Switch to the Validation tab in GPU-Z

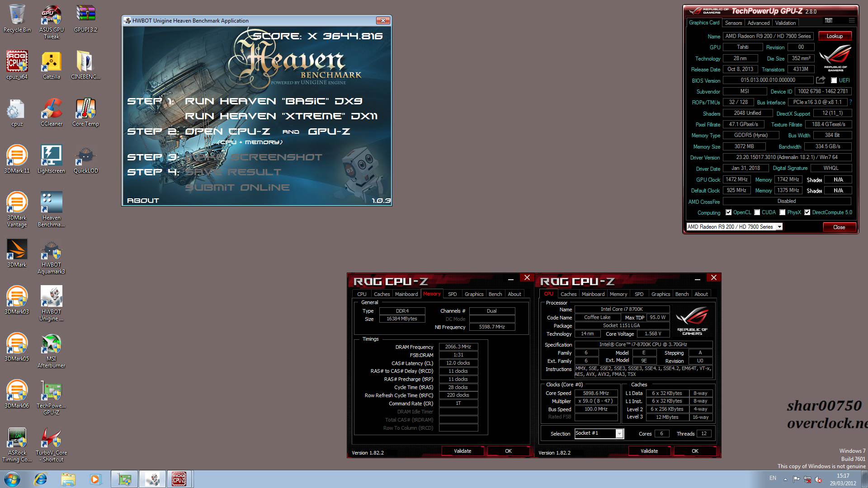coord(785,23)
